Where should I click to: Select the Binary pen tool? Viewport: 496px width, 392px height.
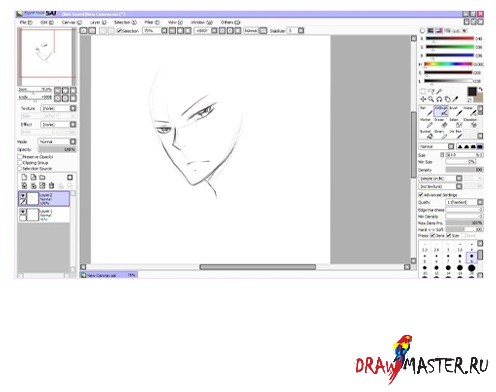pos(441,134)
